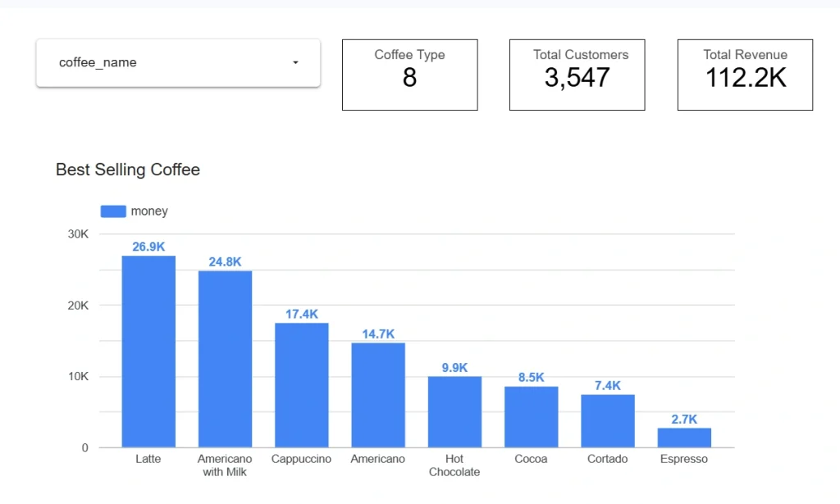Click the Cocoa axis label

pos(532,459)
